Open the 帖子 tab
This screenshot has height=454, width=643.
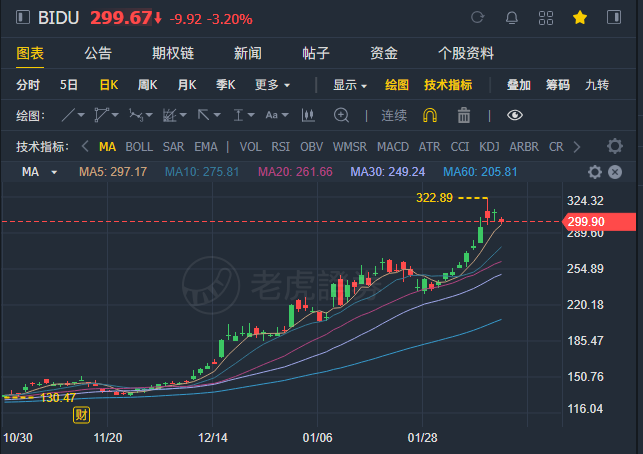pos(316,53)
